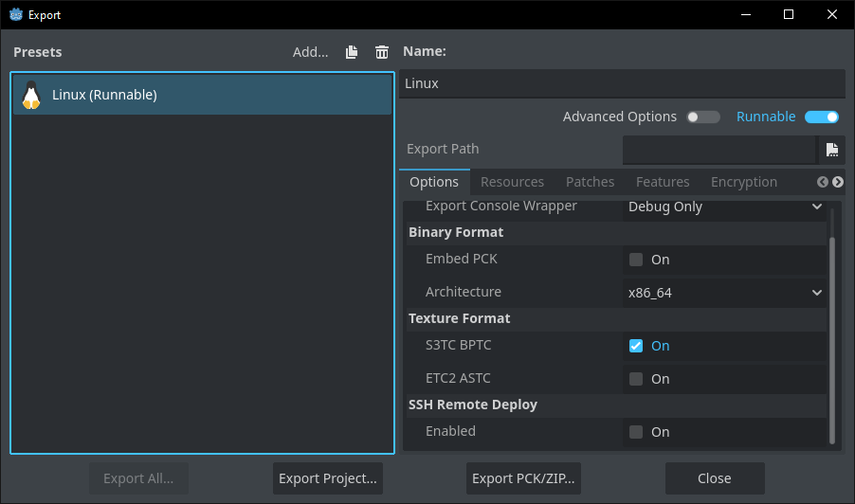
Task: Open the Encryption tab
Action: pyautogui.click(x=744, y=182)
